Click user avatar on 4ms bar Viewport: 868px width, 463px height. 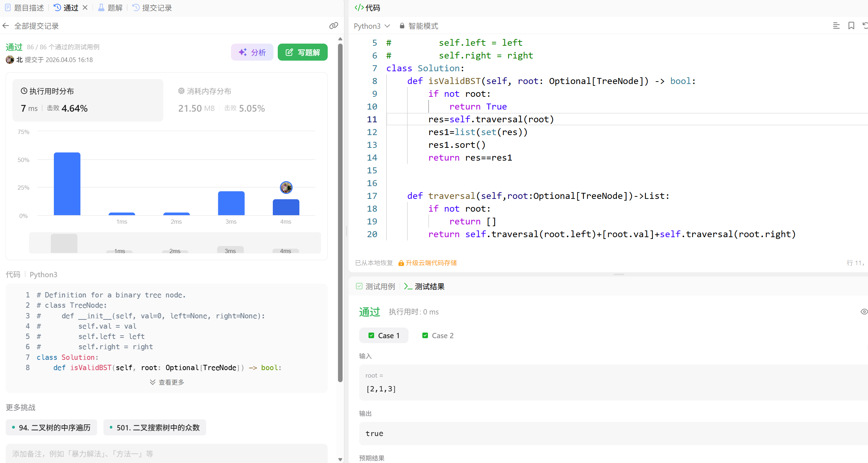tap(286, 188)
